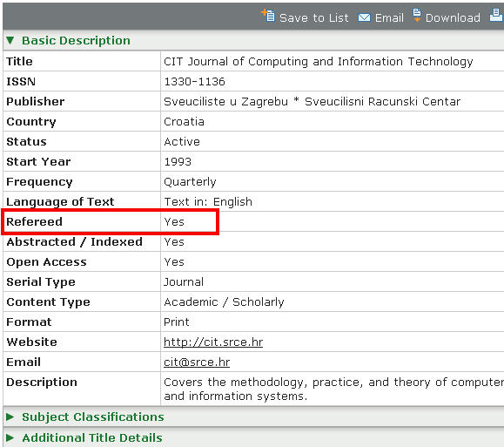The width and height of the screenshot is (504, 447).
Task: Open the cit@srce.hr email link
Action: [x=197, y=362]
